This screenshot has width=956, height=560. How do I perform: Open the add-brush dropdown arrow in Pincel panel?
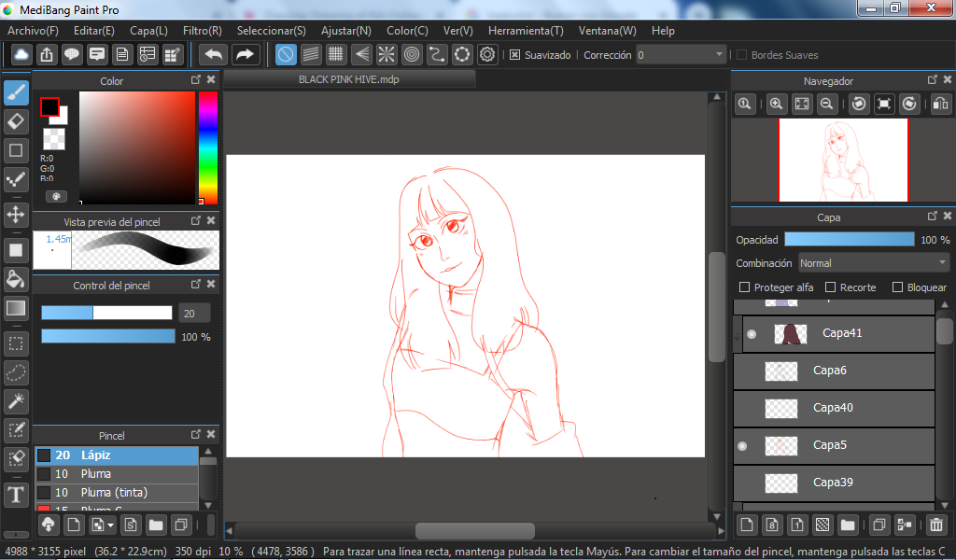point(110,525)
